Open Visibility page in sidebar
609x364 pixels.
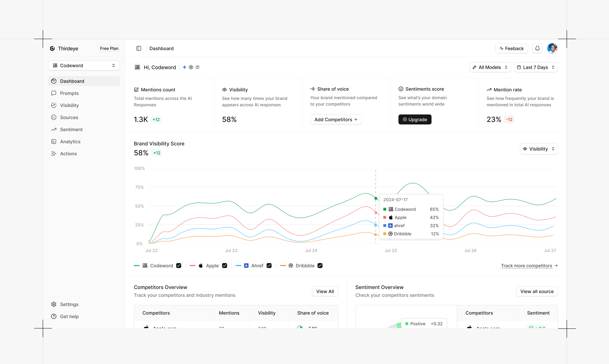click(x=84, y=105)
